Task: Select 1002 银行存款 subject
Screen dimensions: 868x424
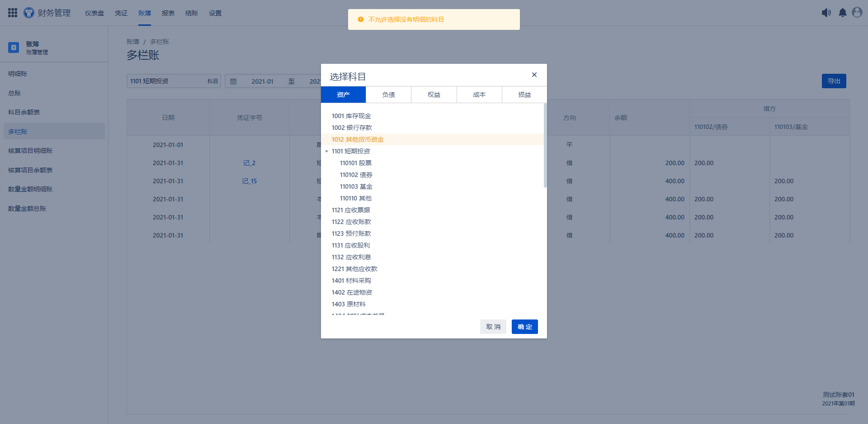Action: (352, 128)
